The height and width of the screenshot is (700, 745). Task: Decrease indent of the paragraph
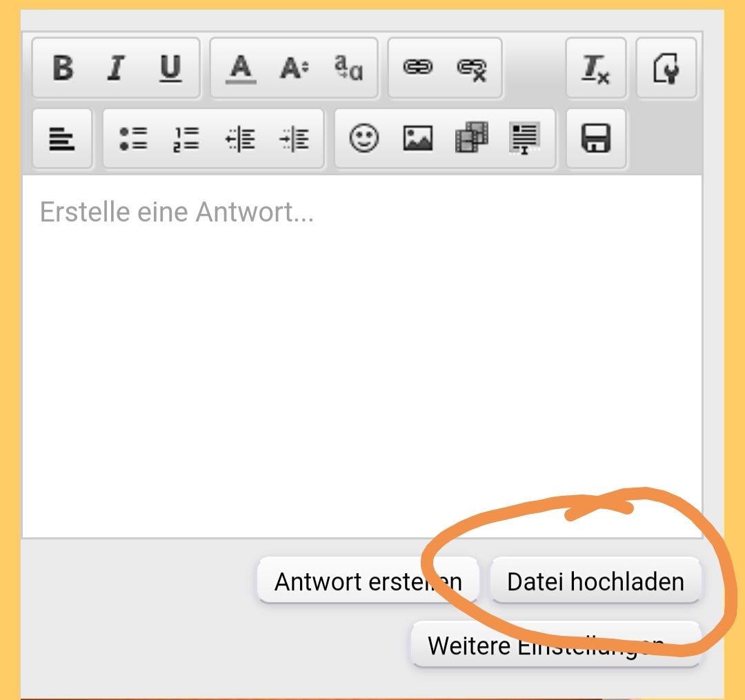click(x=240, y=139)
